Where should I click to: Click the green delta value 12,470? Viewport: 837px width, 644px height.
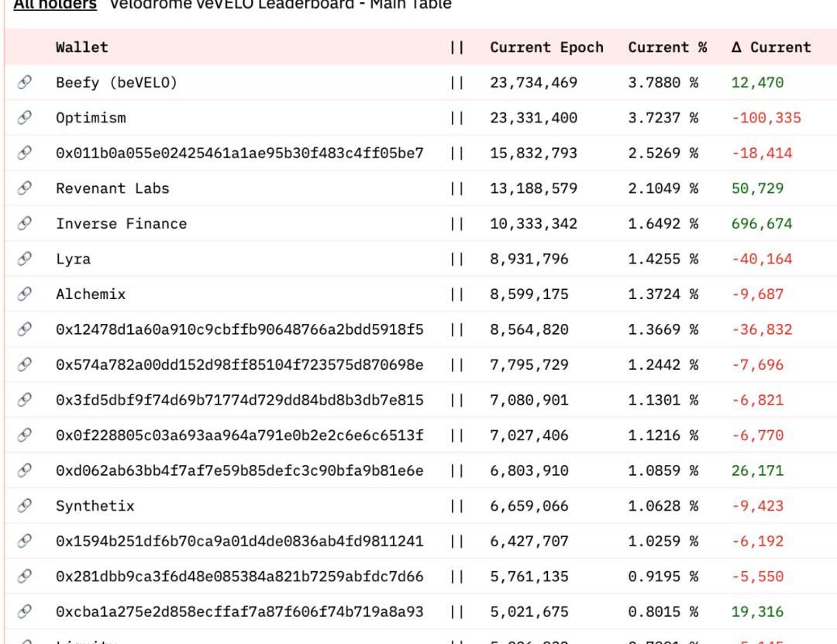757,83
